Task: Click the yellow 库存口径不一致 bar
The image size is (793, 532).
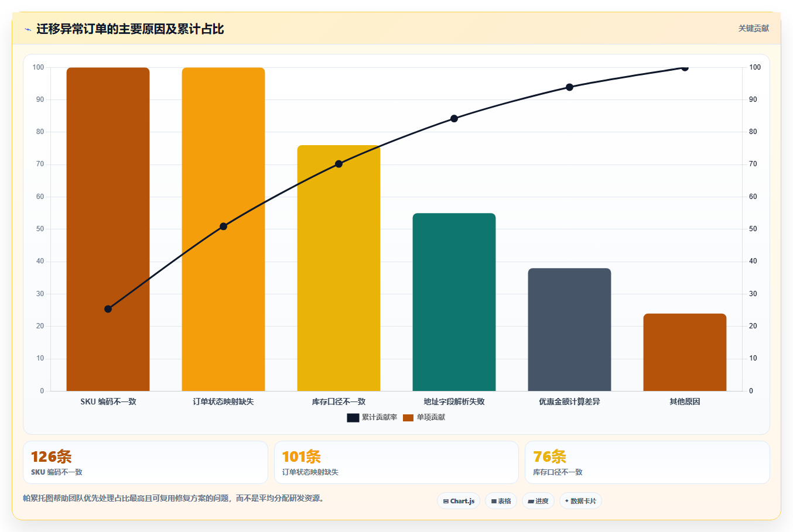Action: tap(339, 268)
